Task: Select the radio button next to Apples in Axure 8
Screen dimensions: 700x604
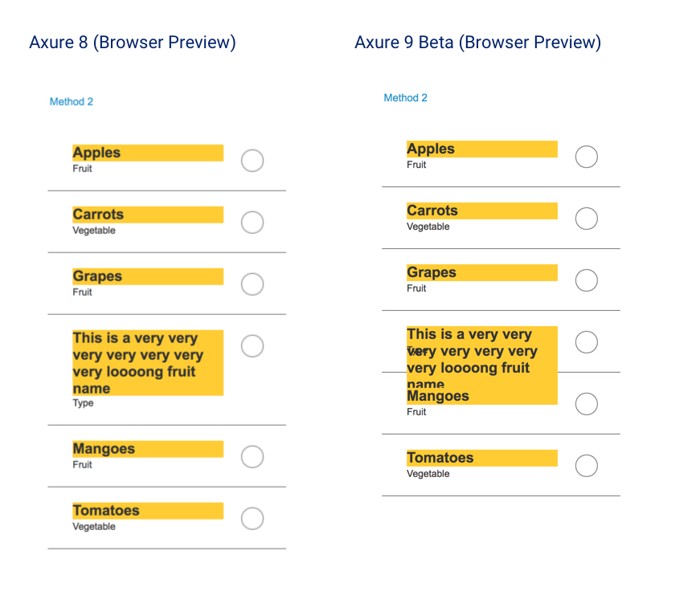Action: pyautogui.click(x=252, y=161)
